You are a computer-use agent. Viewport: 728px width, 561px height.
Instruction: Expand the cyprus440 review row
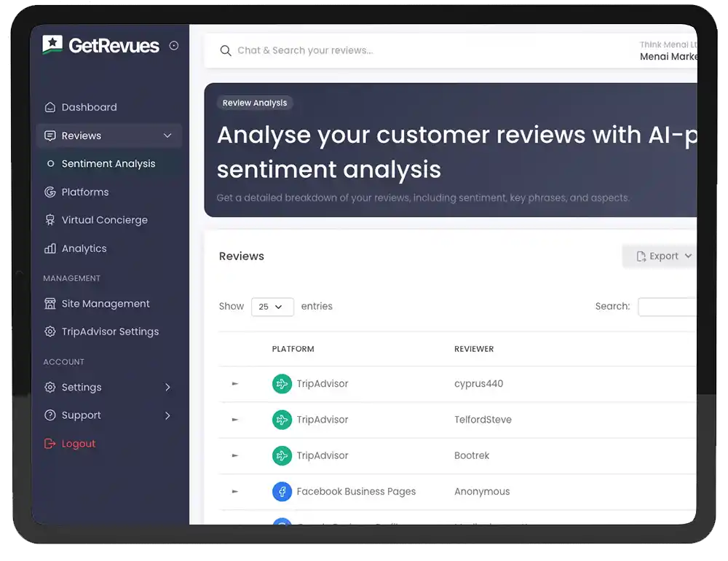click(x=234, y=384)
